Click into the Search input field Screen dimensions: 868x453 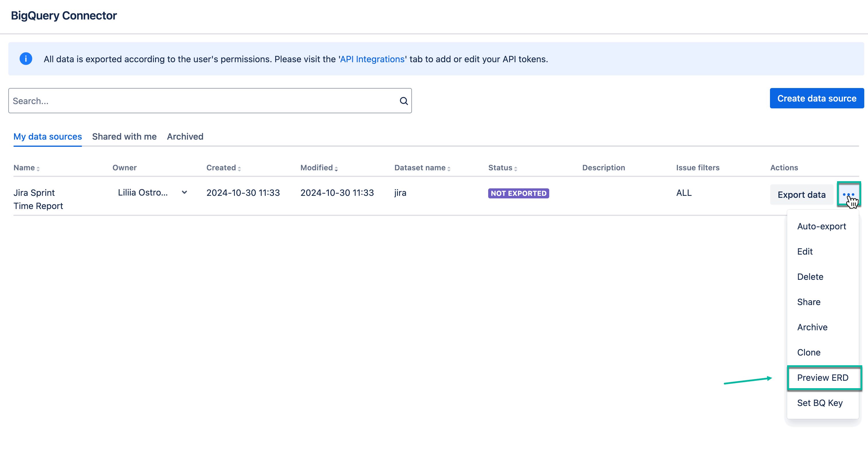pos(202,101)
